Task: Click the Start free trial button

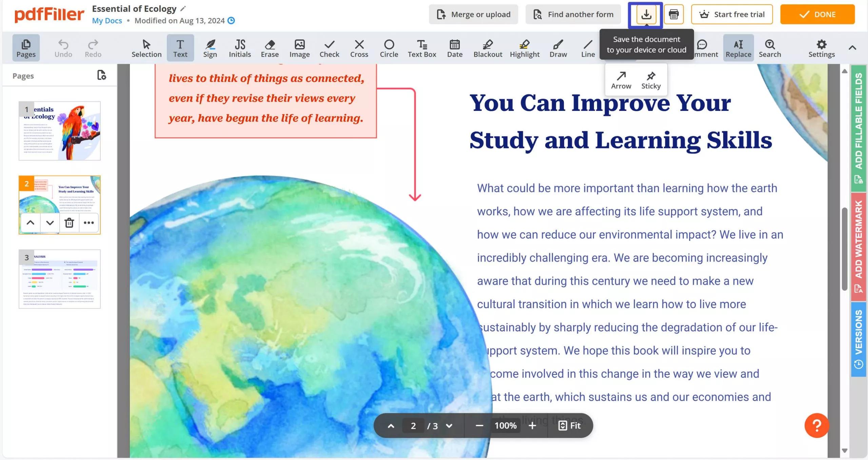Action: pyautogui.click(x=732, y=14)
